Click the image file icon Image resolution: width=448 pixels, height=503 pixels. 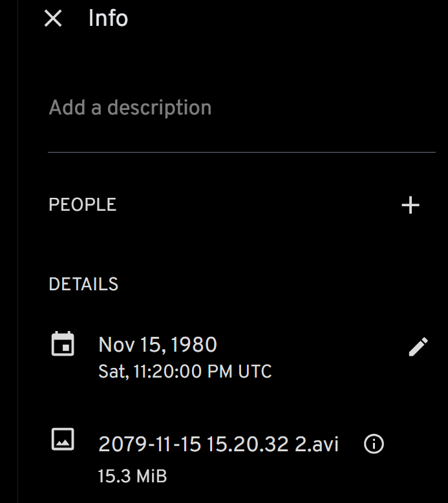tap(63, 440)
